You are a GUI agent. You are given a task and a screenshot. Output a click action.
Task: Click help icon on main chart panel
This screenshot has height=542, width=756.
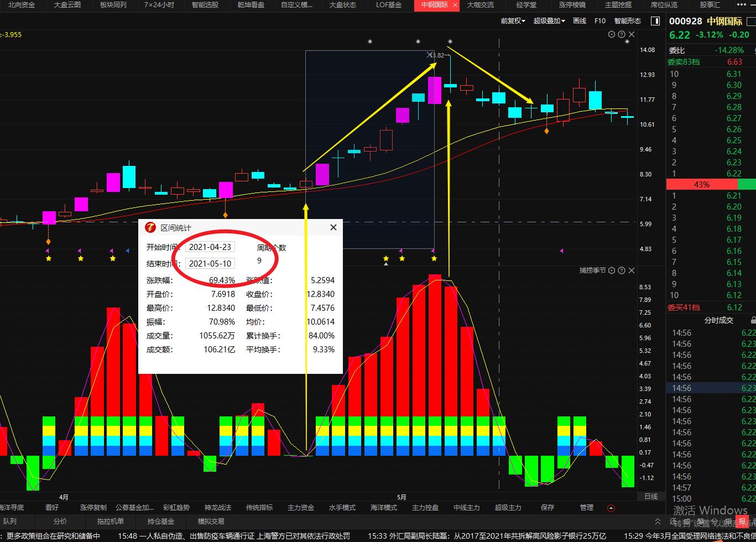(621, 34)
